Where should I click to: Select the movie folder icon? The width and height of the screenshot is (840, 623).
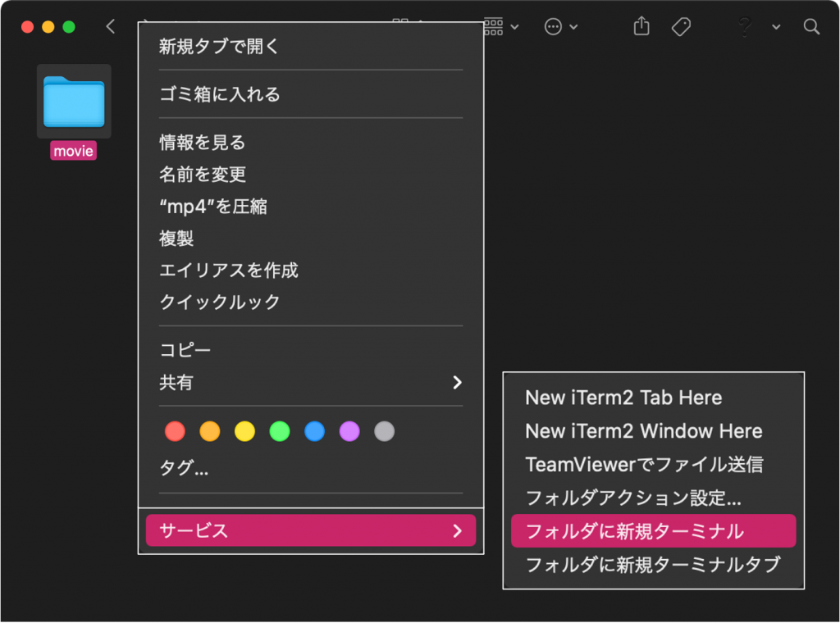pyautogui.click(x=74, y=101)
